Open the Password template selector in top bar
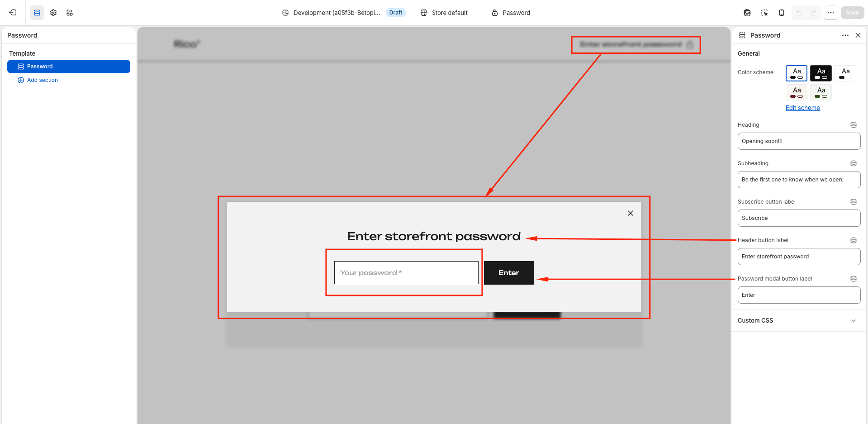This screenshot has width=868, height=424. (511, 13)
